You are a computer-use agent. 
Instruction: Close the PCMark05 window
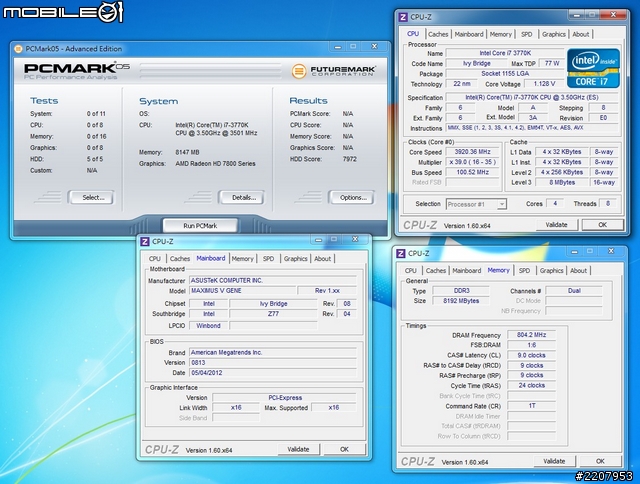click(374, 47)
